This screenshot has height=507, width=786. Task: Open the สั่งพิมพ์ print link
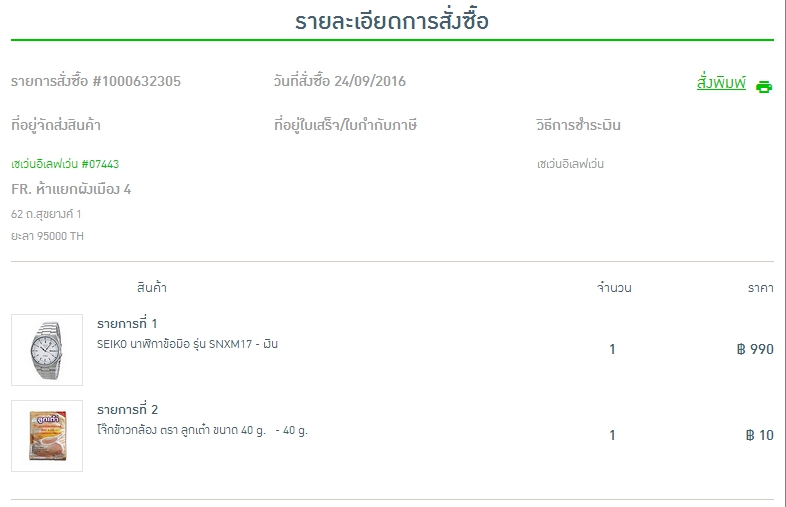(x=721, y=82)
